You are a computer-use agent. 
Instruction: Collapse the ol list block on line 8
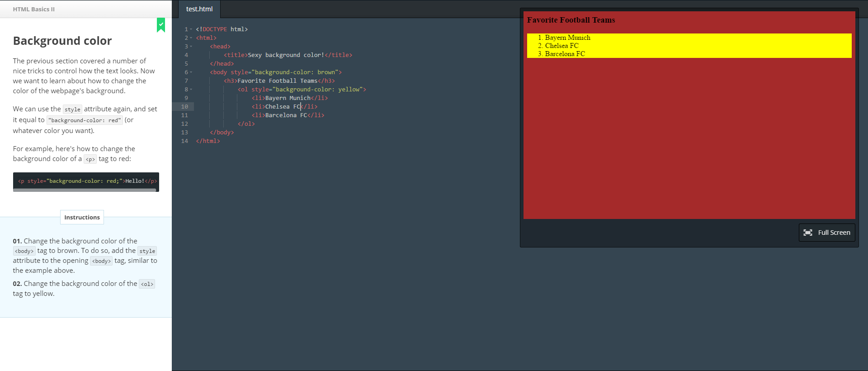(191, 90)
